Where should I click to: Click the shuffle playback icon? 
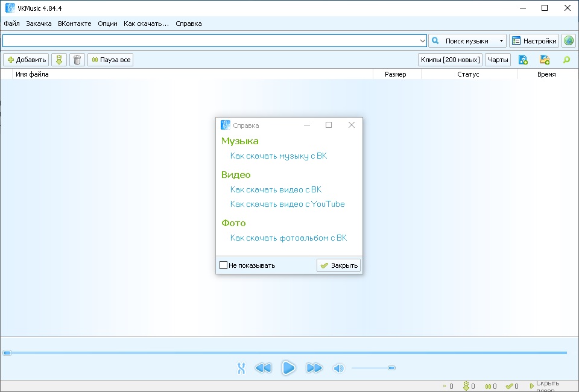click(241, 368)
